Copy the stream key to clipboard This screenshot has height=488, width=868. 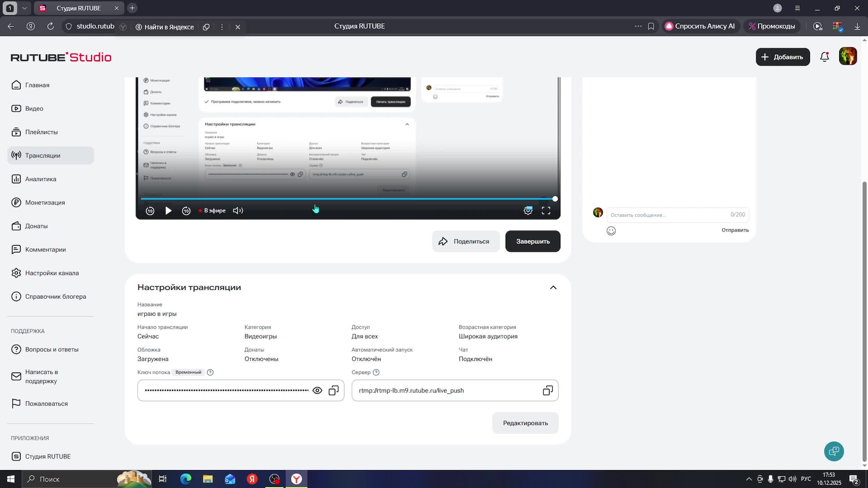tap(334, 390)
